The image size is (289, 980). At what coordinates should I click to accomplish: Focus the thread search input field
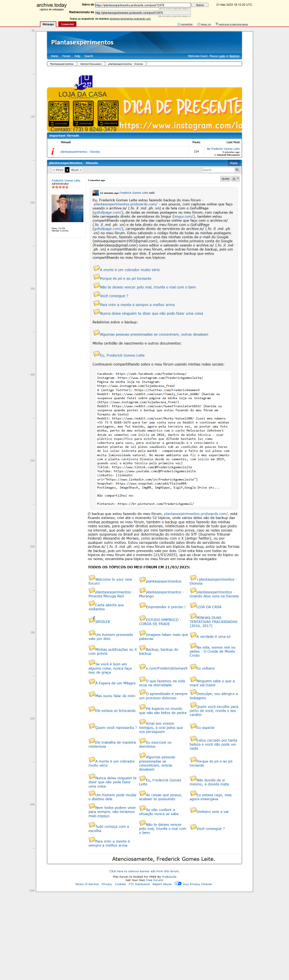(218, 170)
